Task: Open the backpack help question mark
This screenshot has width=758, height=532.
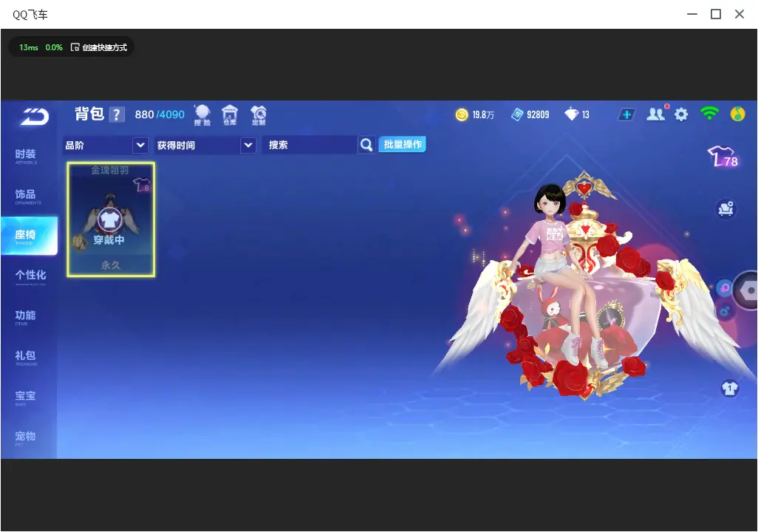Action: click(117, 115)
